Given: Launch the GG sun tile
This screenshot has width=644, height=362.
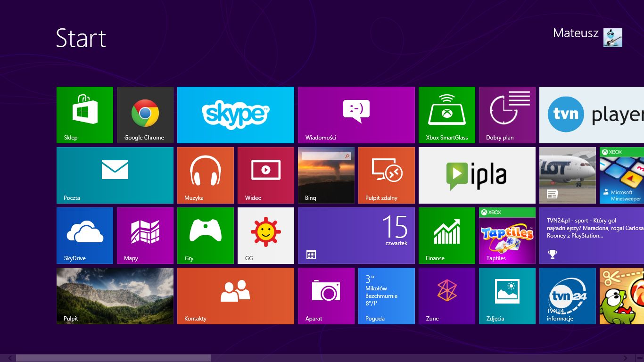Looking at the screenshot, I should pyautogui.click(x=266, y=236).
